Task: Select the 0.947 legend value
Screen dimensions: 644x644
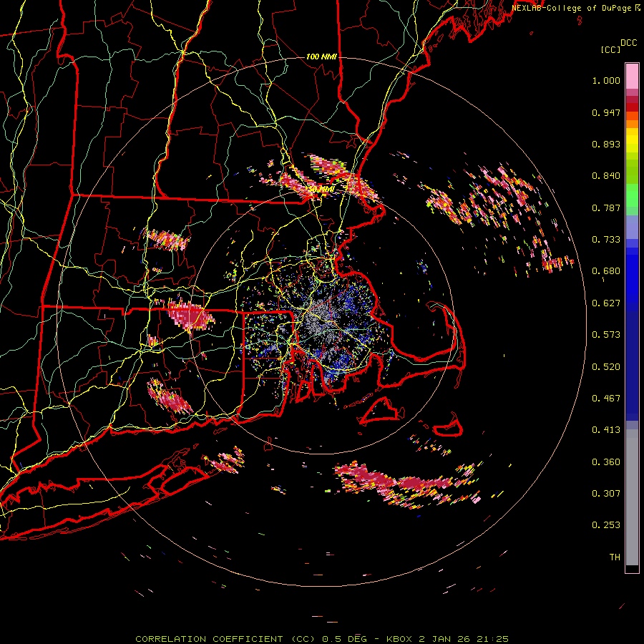Action: [x=606, y=112]
